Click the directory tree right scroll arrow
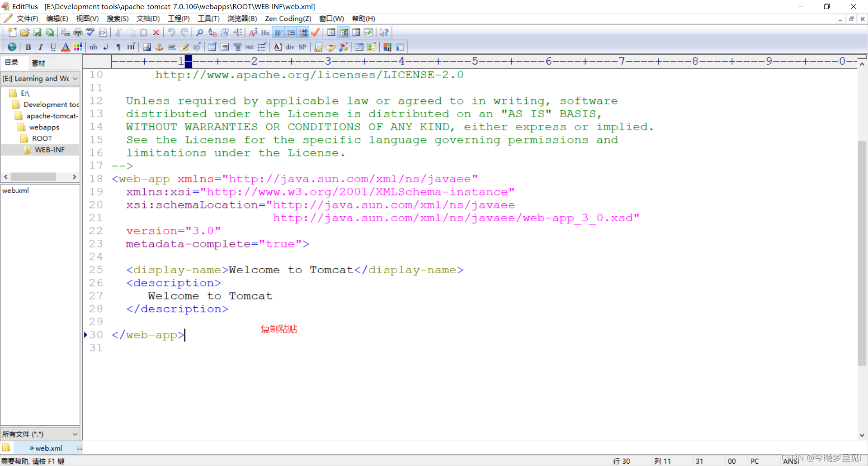868x466 pixels. [75, 177]
